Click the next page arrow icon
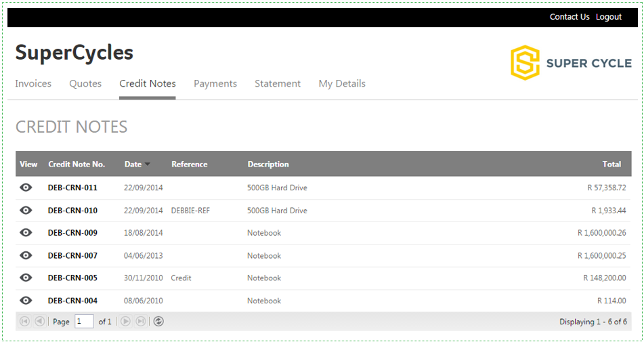This screenshot has width=644, height=344. click(126, 322)
